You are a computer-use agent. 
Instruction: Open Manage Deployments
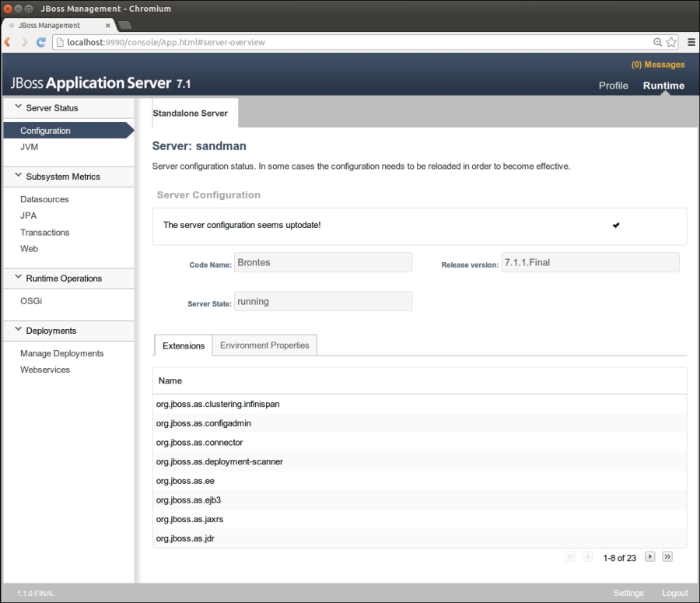pyautogui.click(x=61, y=353)
